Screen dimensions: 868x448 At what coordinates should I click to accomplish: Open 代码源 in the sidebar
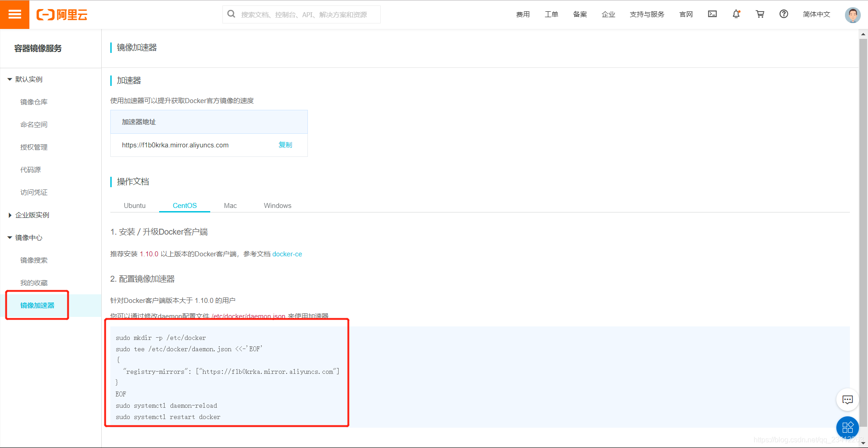(x=30, y=170)
